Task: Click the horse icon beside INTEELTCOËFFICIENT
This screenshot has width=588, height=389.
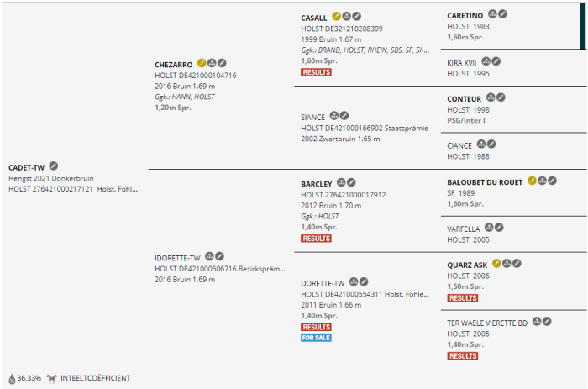Action: [x=52, y=378]
